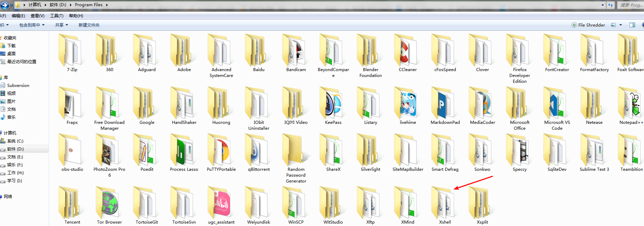This screenshot has width=644, height=226.
Task: Select the MarkdownPad folder icon
Action: [x=445, y=103]
